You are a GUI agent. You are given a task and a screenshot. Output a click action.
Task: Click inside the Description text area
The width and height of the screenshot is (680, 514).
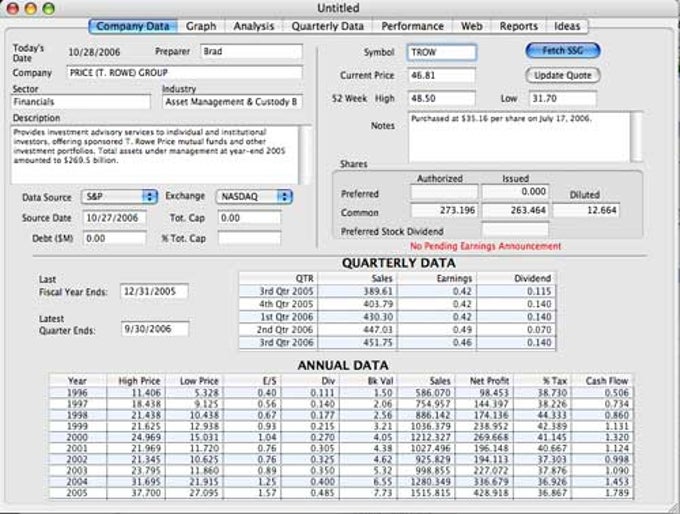pos(154,155)
